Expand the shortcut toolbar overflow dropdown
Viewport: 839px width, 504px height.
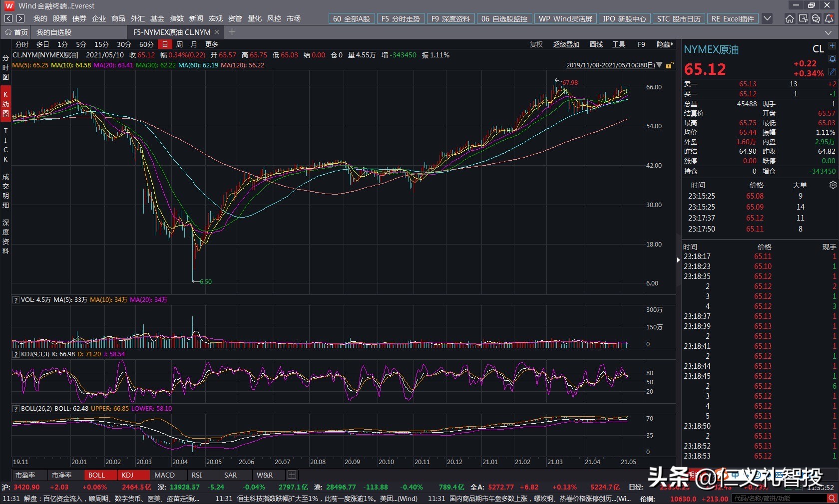[767, 18]
